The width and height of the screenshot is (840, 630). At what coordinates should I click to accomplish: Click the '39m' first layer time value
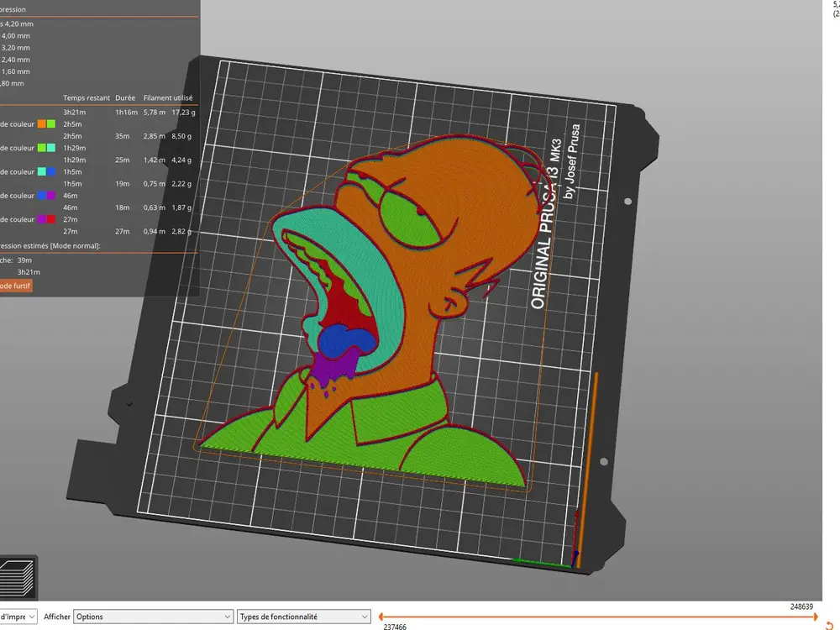(24, 260)
